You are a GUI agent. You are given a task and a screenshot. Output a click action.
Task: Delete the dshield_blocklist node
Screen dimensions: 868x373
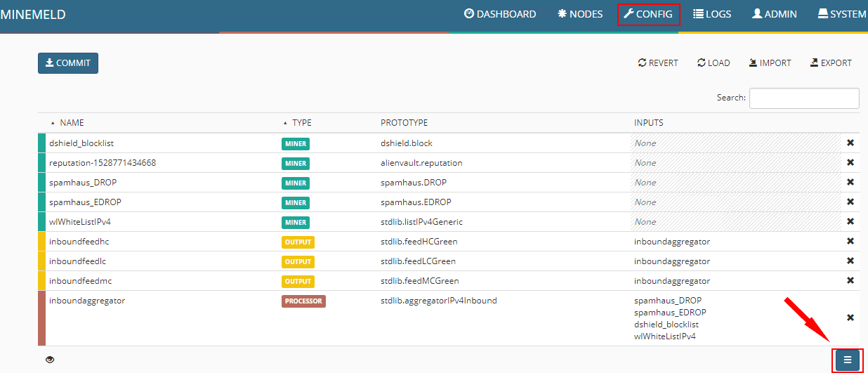click(850, 143)
